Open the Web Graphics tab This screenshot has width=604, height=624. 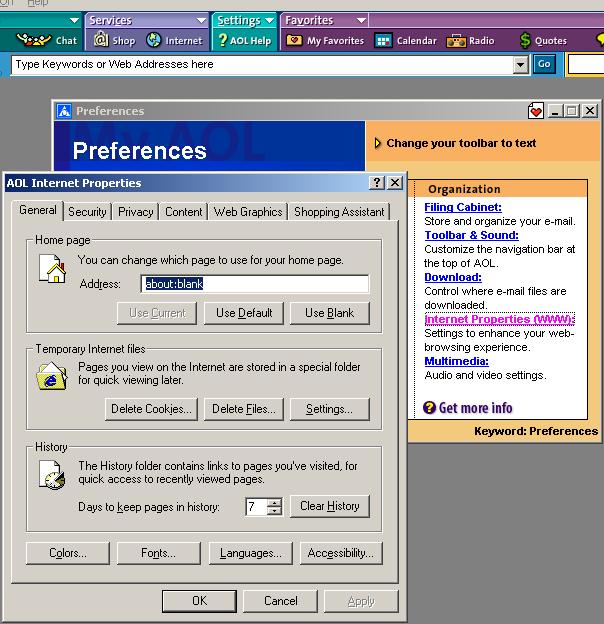coord(248,212)
